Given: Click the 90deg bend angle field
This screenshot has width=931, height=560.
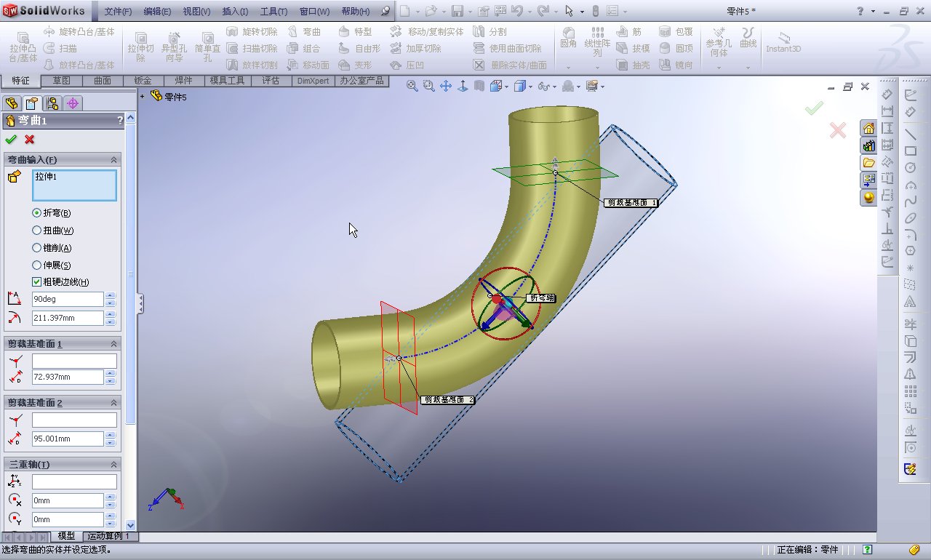Looking at the screenshot, I should point(68,299).
